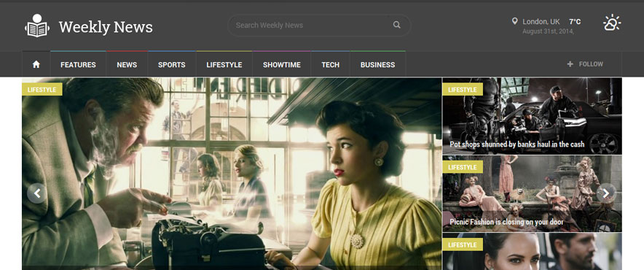Open the Lifestyle menu item in navigation bar
Viewport: 644px width, 270px height.
coord(224,65)
